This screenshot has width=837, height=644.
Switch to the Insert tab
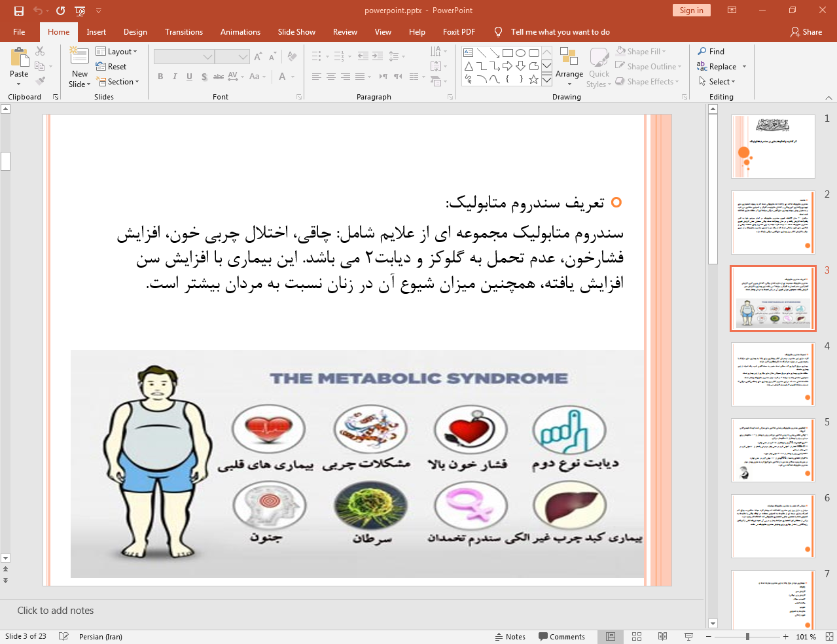coord(96,32)
